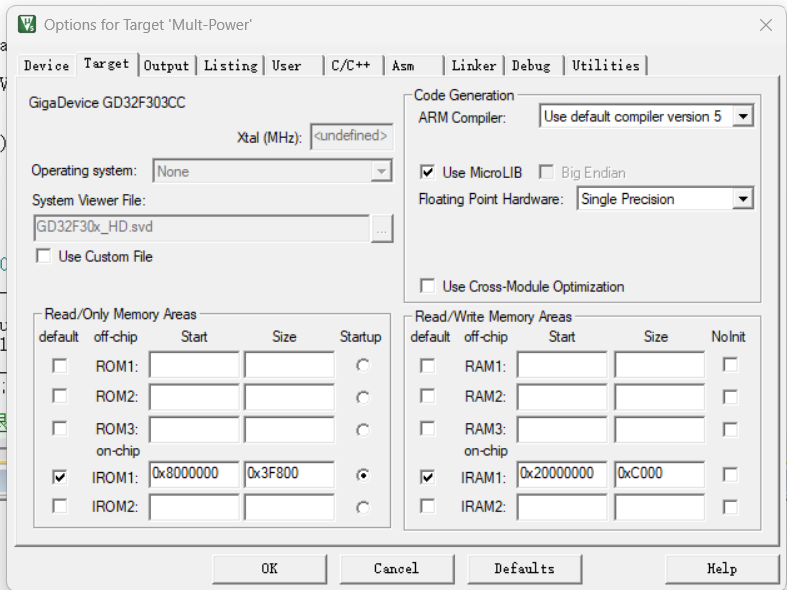This screenshot has width=787, height=590.
Task: Check the IRAM2 default checkbox
Action: [x=428, y=506]
